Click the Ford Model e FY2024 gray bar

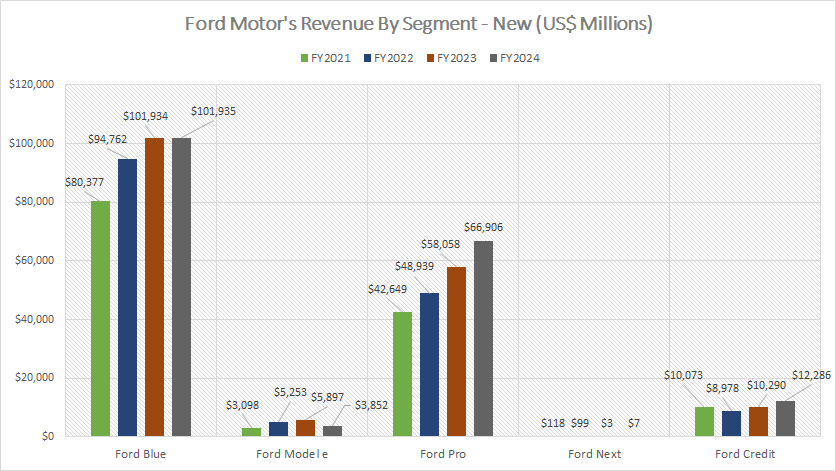pos(333,431)
